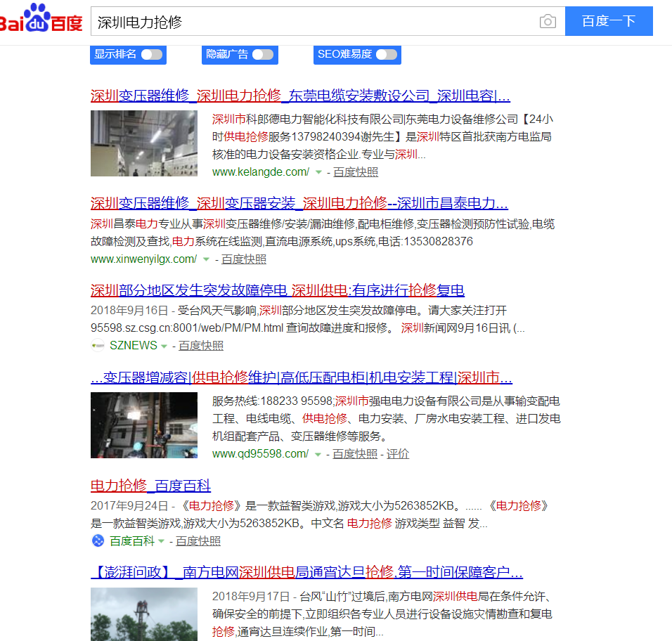
Task: Click the www.kelangde.com/ URL
Action: 261,172
